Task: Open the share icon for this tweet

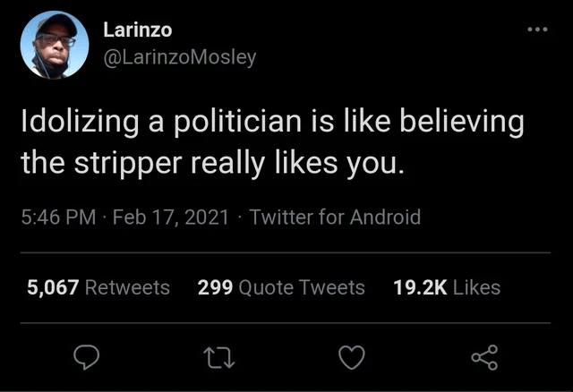Action: [x=484, y=358]
